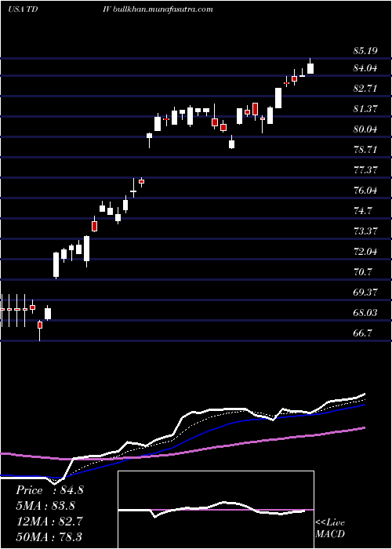392x549 pixels.
Task: Click the 77.37 price axis label
Action: pyautogui.click(x=365, y=170)
